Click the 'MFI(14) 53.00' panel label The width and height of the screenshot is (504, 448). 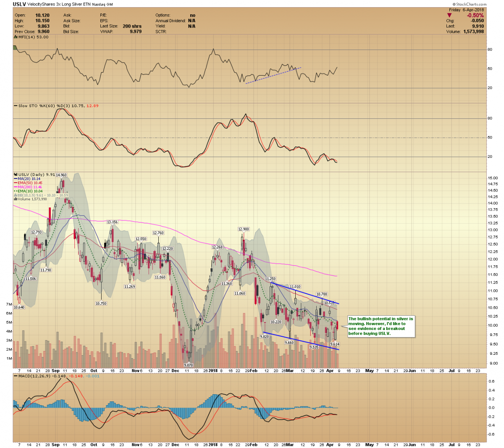(34, 37)
